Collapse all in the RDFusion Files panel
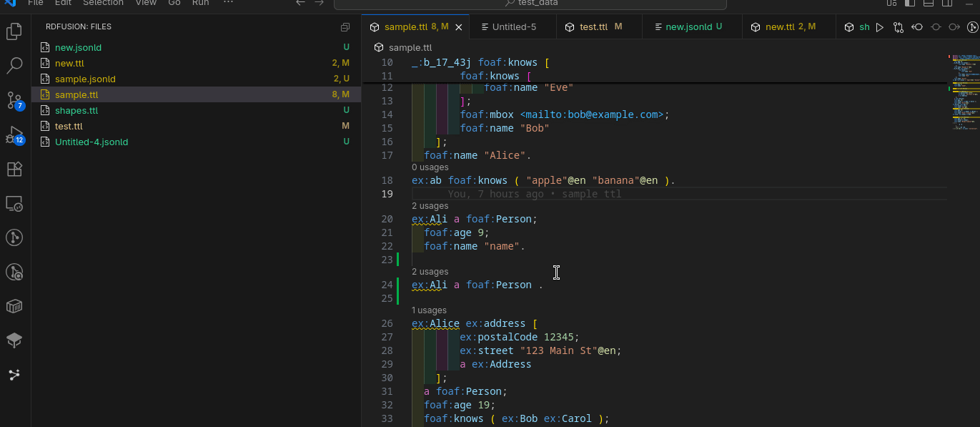The height and width of the screenshot is (427, 980). tap(345, 27)
